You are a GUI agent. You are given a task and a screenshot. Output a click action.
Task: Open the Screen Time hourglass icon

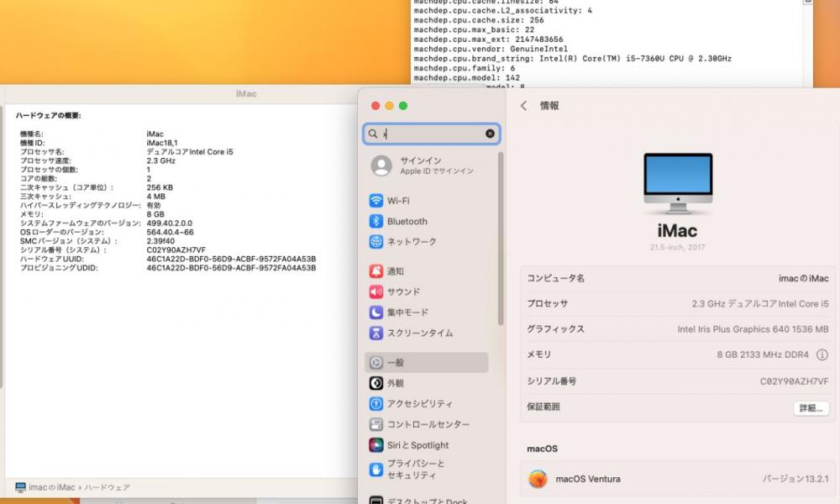[376, 333]
